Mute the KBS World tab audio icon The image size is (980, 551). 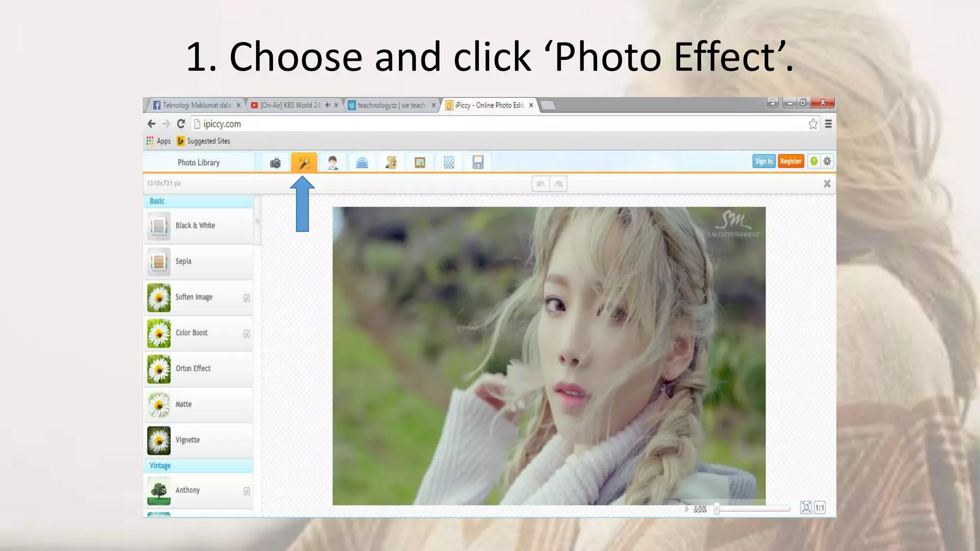coord(327,105)
